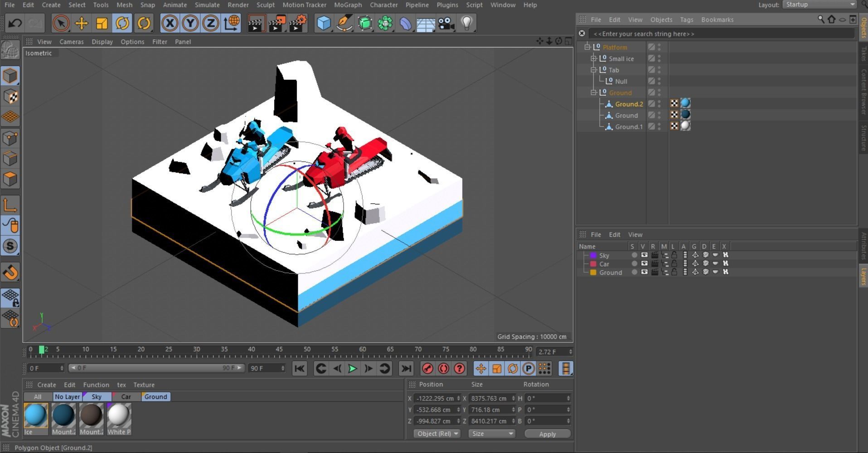Collapse the Tab null group
The width and height of the screenshot is (868, 453).
pyautogui.click(x=593, y=70)
